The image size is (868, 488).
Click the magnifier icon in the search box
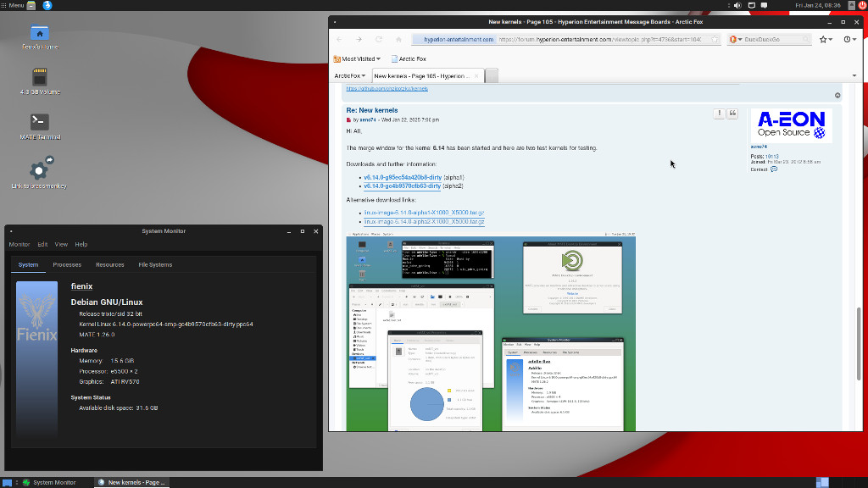tap(805, 39)
